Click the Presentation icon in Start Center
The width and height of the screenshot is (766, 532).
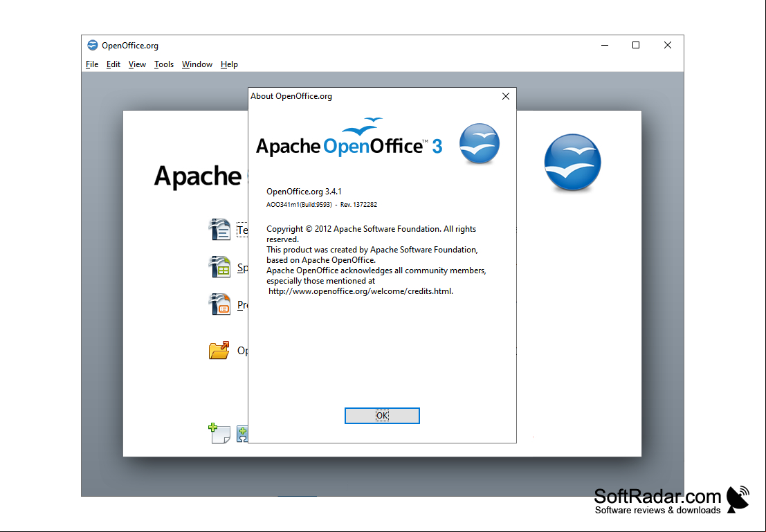click(219, 304)
